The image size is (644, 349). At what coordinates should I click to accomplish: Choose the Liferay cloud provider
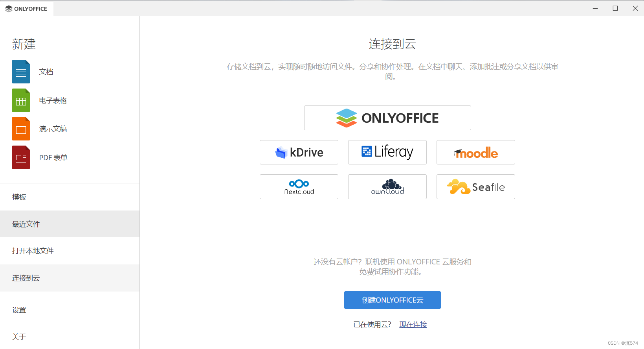click(x=387, y=152)
